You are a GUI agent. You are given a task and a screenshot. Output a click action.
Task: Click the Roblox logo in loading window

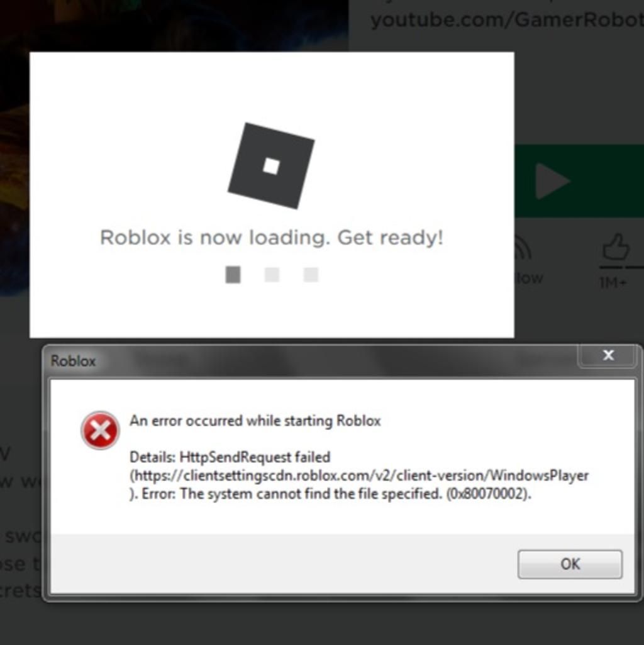click(271, 166)
